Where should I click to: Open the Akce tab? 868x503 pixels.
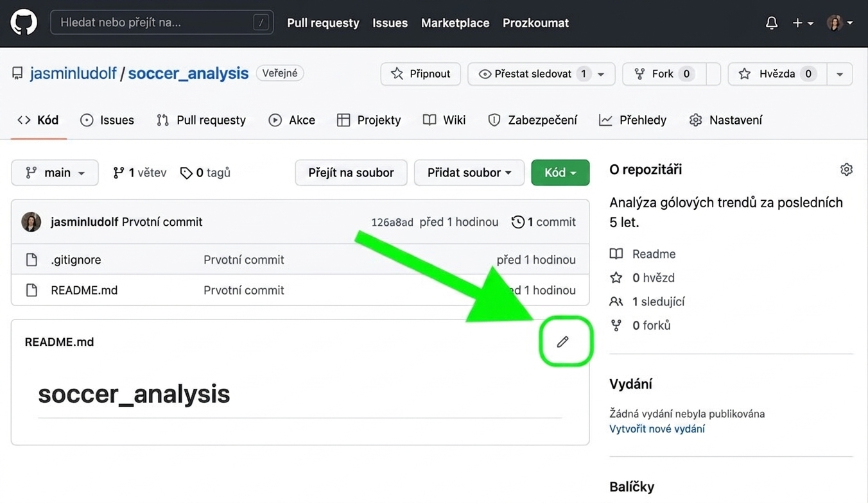pos(292,120)
